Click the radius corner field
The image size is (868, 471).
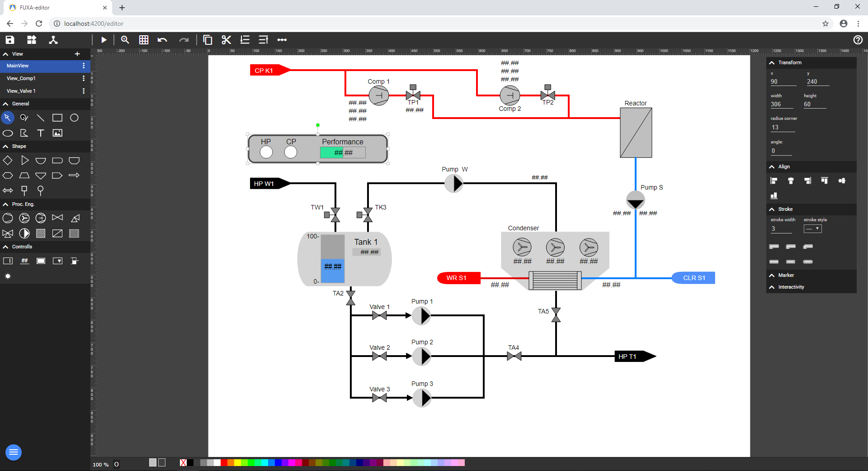click(x=783, y=127)
